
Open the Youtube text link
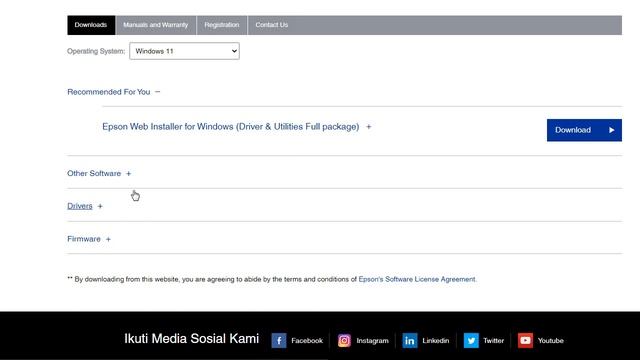pos(551,340)
